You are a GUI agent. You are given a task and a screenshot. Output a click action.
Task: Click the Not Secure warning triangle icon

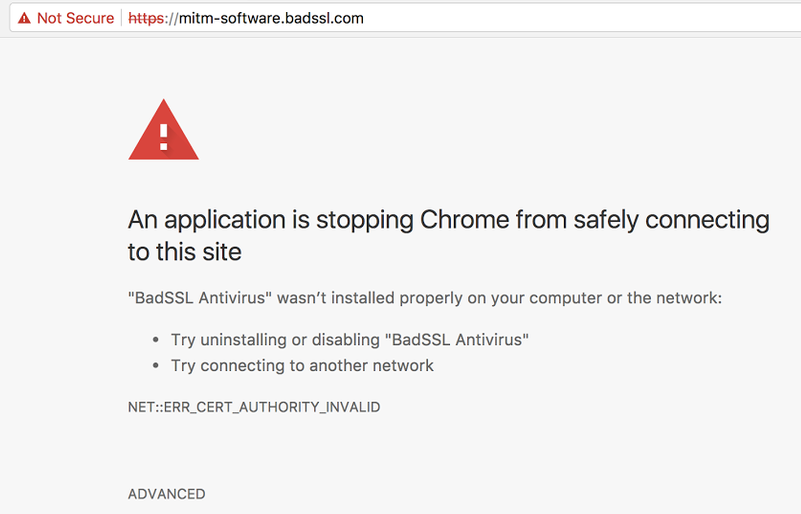pos(24,18)
